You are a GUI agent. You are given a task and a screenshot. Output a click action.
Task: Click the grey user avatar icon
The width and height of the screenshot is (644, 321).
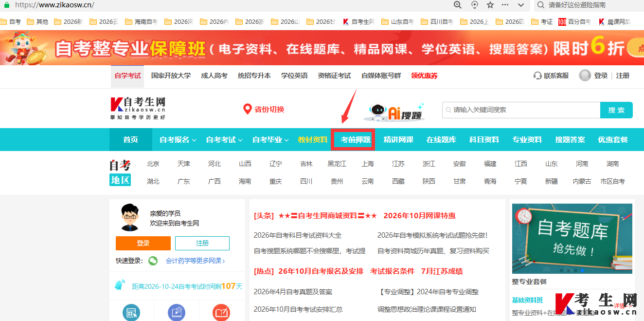point(585,76)
